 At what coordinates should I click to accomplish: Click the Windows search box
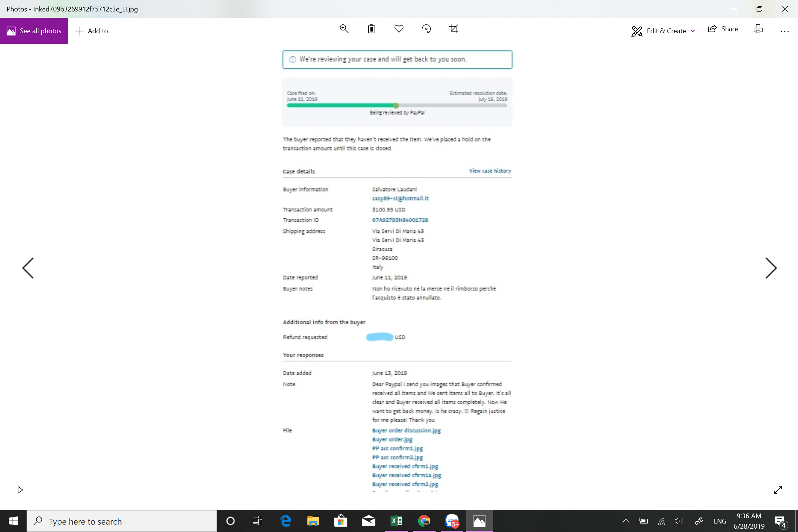click(x=122, y=521)
